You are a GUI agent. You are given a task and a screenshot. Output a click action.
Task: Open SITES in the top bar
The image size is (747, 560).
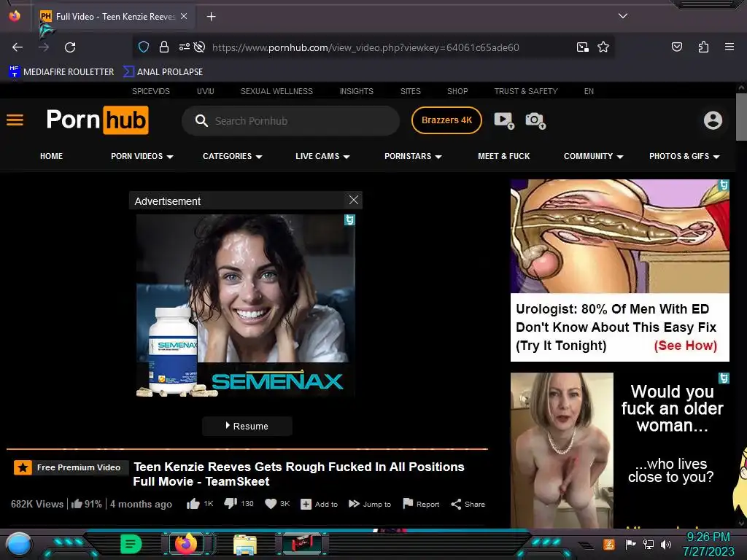410,91
